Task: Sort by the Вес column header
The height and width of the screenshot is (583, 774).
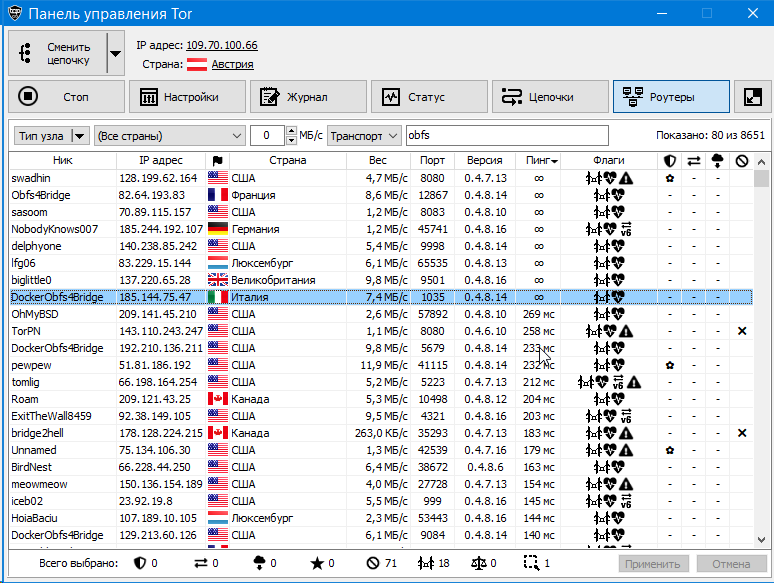Action: 378,160
